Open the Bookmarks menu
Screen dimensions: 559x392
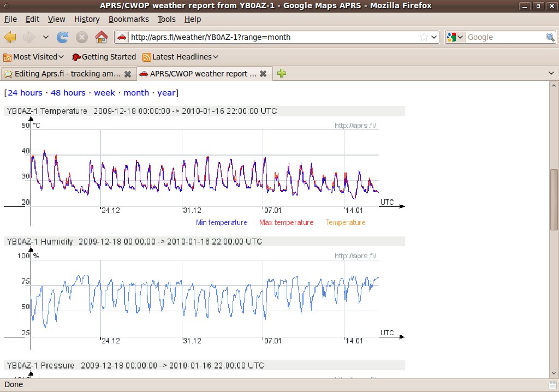pyautogui.click(x=128, y=19)
